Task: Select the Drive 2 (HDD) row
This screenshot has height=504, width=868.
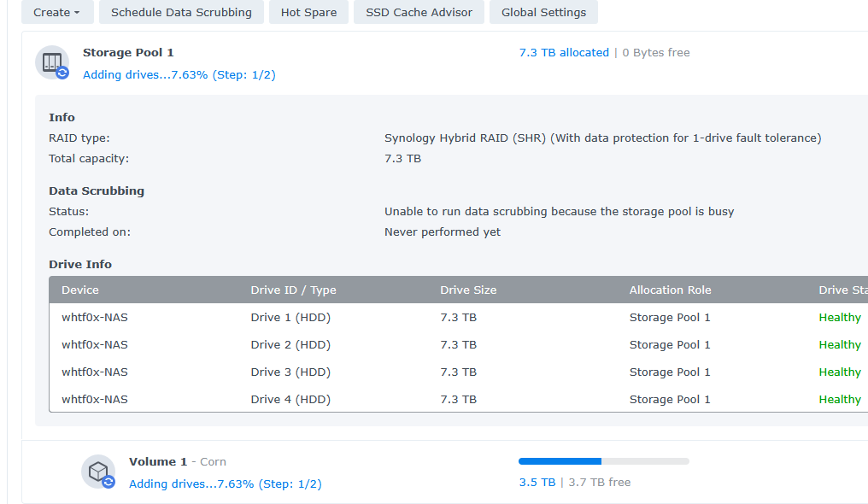Action: pyautogui.click(x=290, y=345)
